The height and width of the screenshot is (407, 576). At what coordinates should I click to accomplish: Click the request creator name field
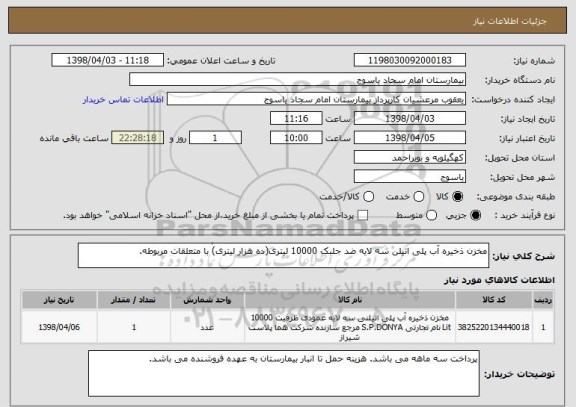click(316, 99)
